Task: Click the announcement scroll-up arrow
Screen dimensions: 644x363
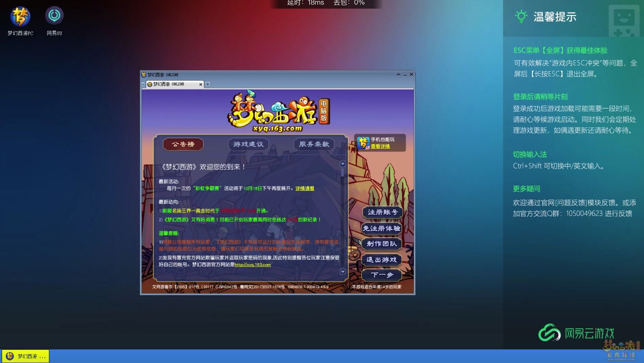Action: (342, 164)
